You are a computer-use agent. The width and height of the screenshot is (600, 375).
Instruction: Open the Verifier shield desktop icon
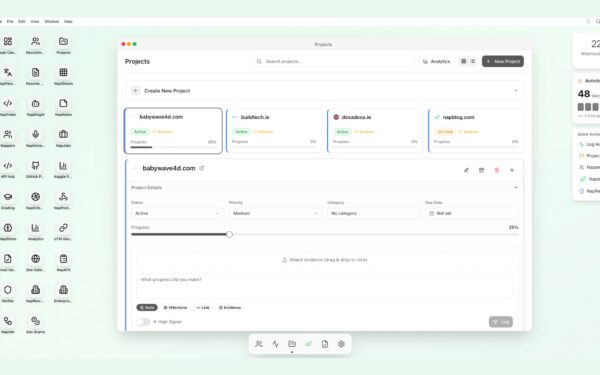(x=8, y=290)
